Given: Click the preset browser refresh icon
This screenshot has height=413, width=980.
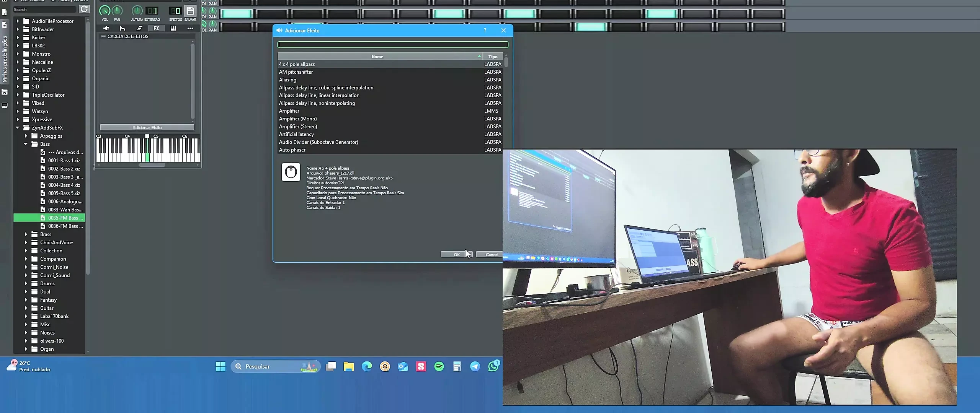Looking at the screenshot, I should (x=84, y=9).
